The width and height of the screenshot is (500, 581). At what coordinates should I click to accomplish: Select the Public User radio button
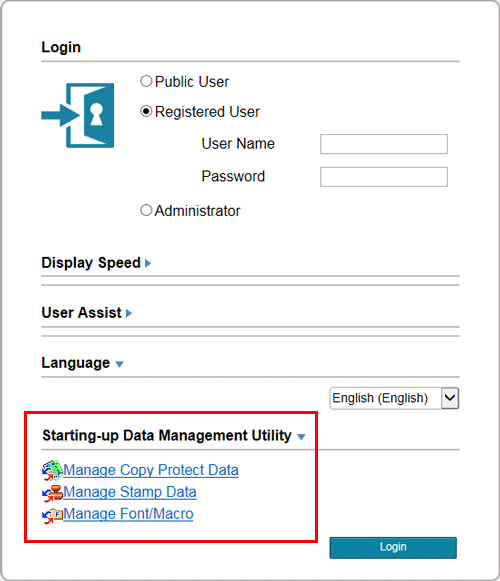click(x=146, y=81)
